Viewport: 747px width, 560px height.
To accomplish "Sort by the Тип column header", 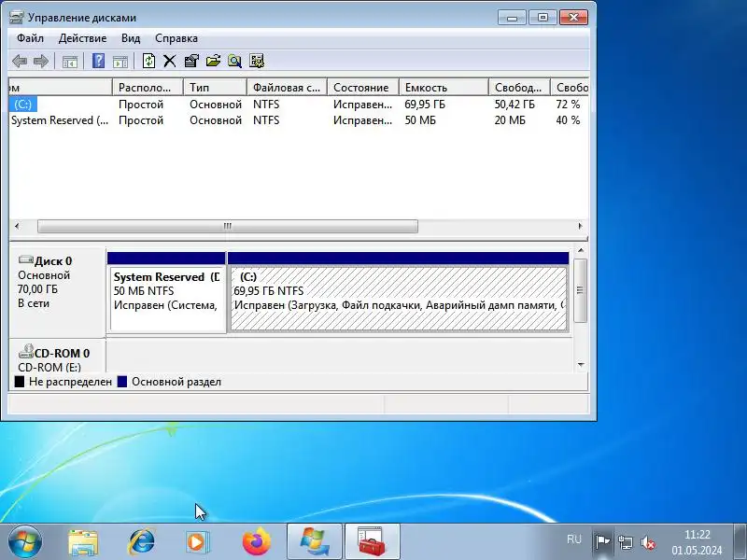I will pyautogui.click(x=215, y=87).
